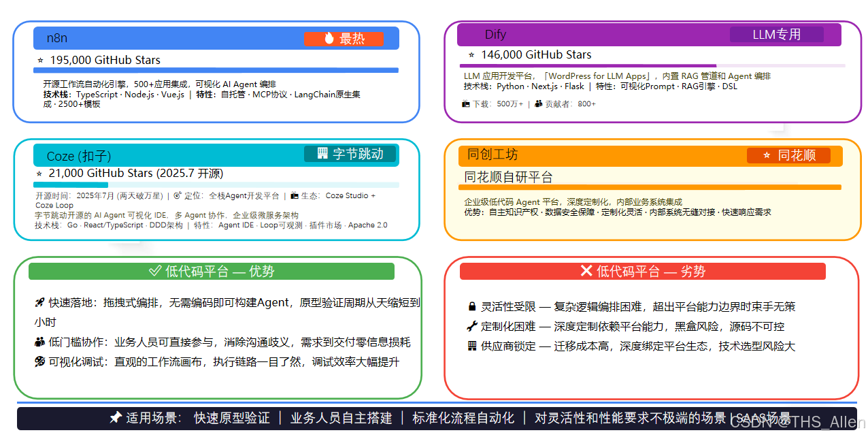Select the Dify card title
Image resolution: width=868 pixels, height=437 pixels.
tap(495, 34)
